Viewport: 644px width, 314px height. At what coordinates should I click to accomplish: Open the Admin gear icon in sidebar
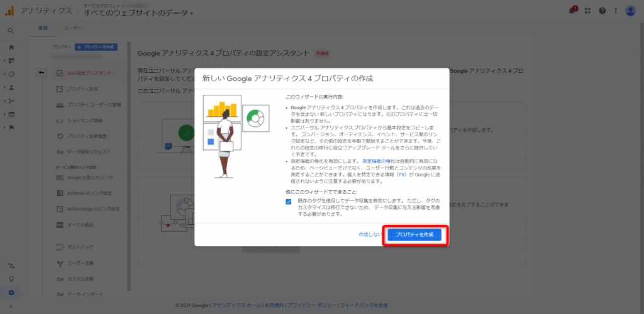[11, 293]
